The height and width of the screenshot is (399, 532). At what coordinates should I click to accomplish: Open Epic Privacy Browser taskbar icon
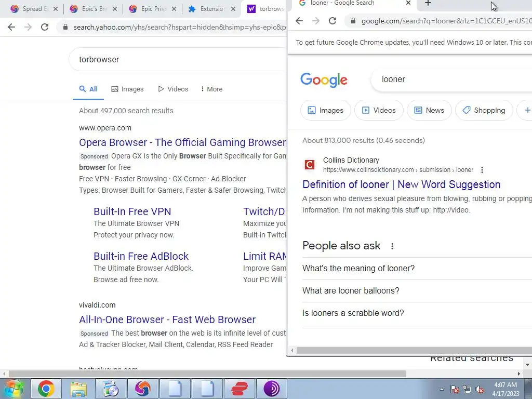click(x=142, y=389)
